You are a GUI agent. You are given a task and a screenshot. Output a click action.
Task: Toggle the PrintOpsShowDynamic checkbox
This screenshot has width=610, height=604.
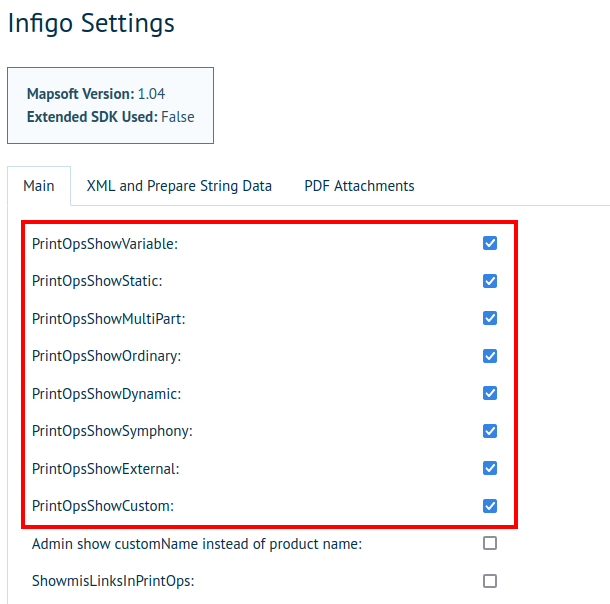point(490,393)
